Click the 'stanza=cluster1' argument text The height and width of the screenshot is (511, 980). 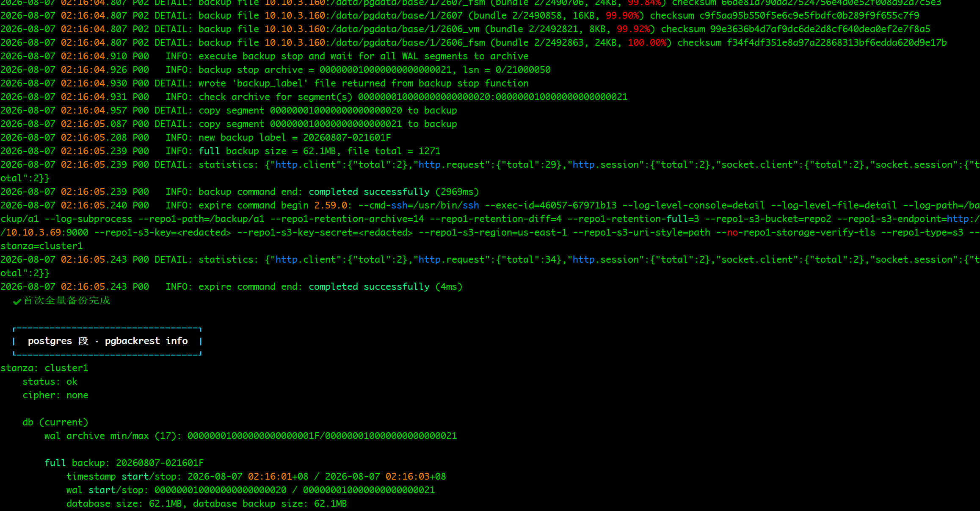[42, 246]
